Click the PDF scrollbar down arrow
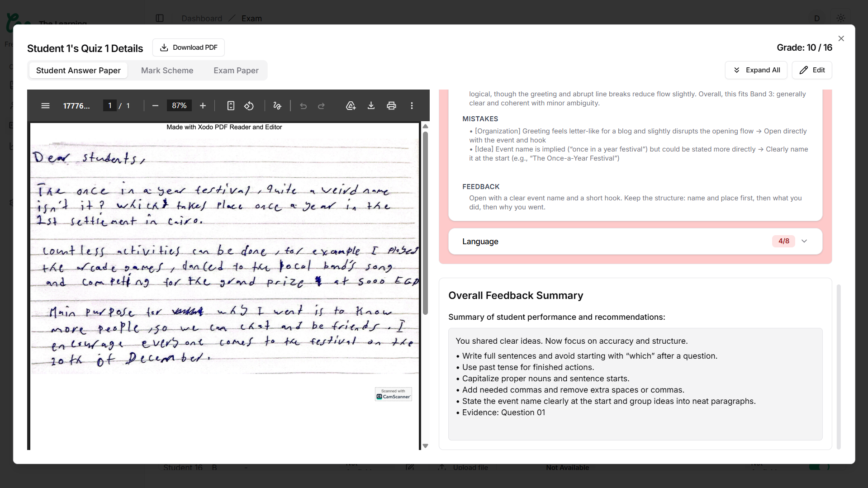The image size is (868, 488). [x=425, y=446]
